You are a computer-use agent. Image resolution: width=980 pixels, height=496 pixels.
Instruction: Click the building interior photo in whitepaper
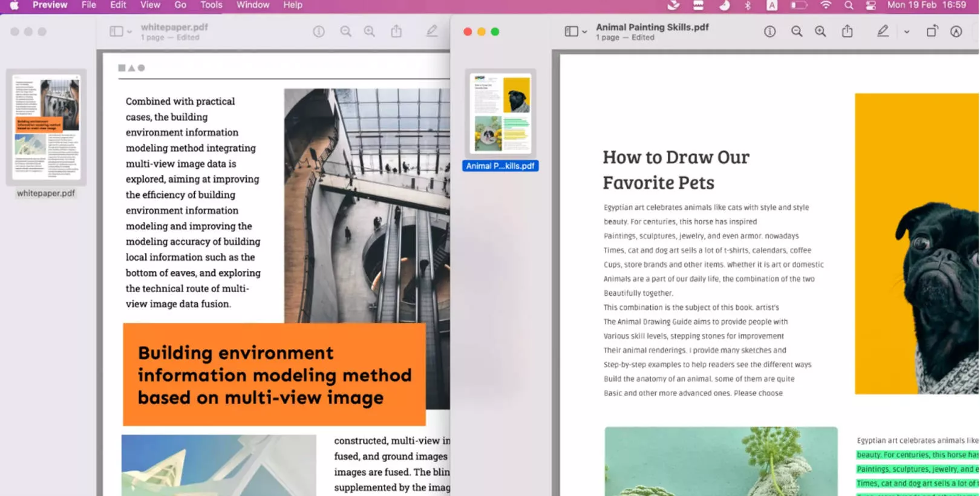[367, 206]
